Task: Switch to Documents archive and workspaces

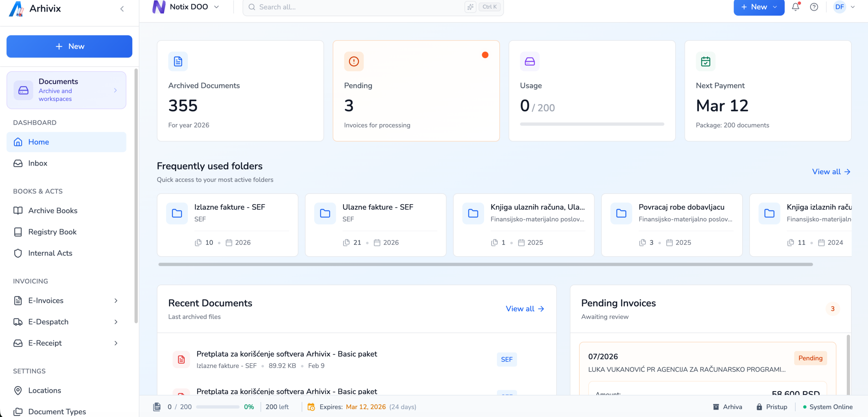Action: point(66,90)
